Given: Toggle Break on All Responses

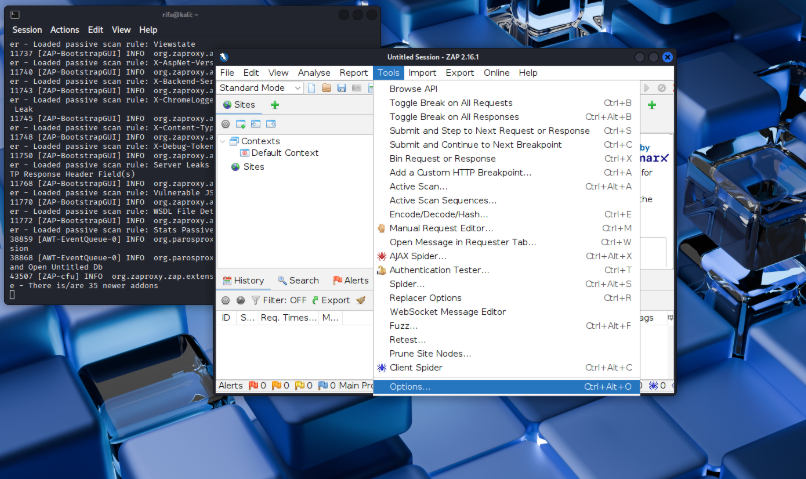Looking at the screenshot, I should tap(453, 117).
